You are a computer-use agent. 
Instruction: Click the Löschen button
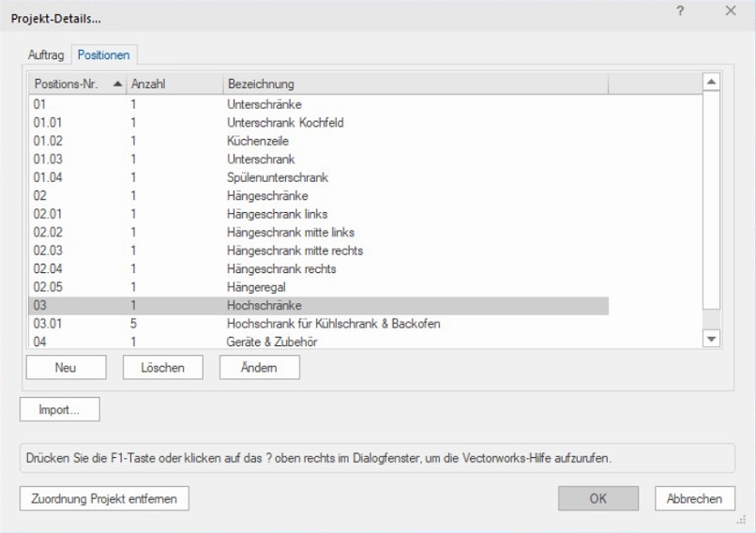coord(162,368)
